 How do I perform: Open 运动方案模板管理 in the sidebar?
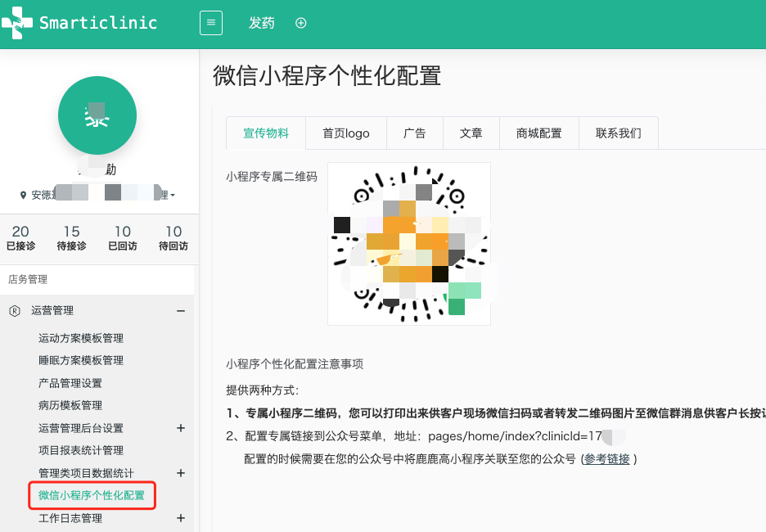tap(81, 338)
